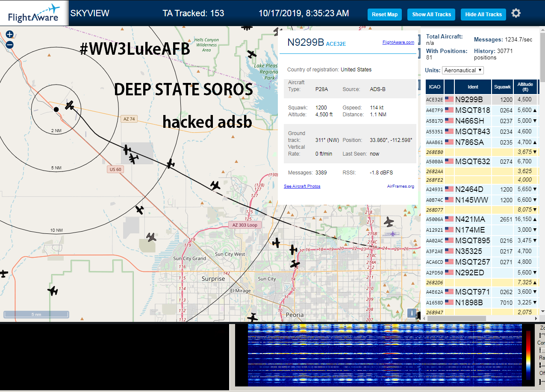This screenshot has width=545, height=392.
Task: Sort table by Altitude (ft) column header
Action: [x=525, y=87]
